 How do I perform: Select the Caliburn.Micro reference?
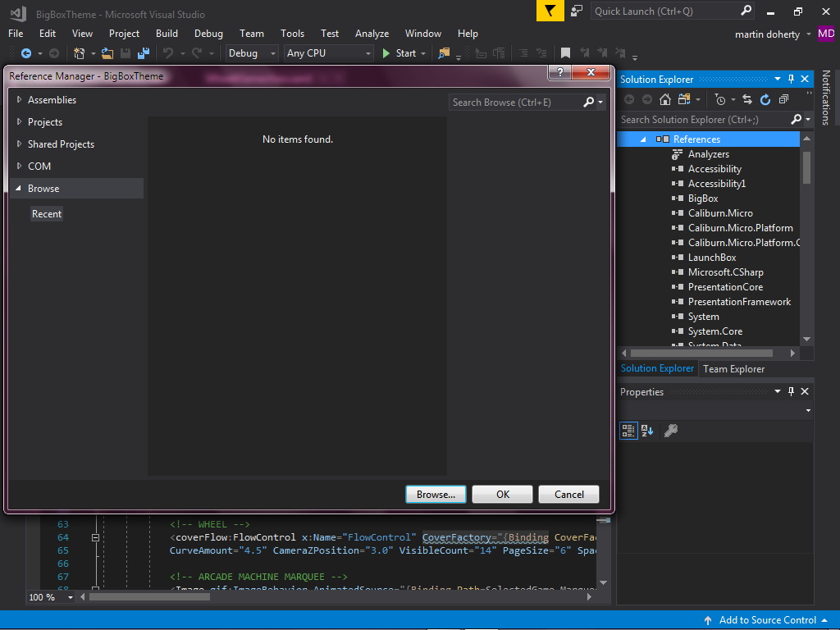720,213
